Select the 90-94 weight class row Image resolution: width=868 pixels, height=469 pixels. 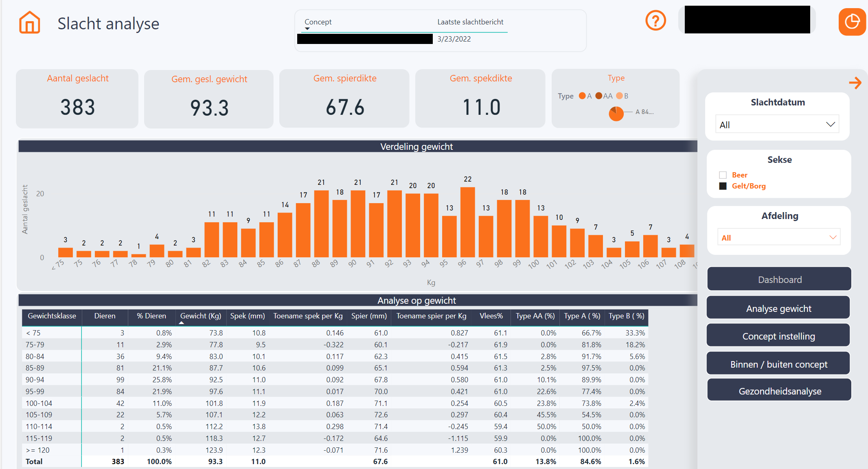[335, 379]
